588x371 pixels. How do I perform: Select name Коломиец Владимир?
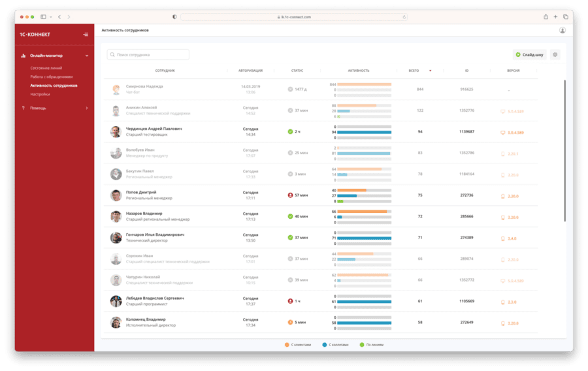(146, 319)
